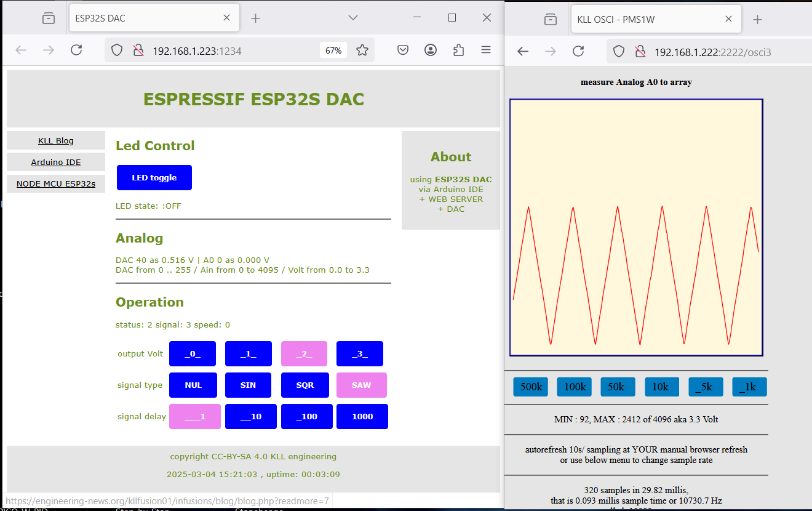The height and width of the screenshot is (511, 812).
Task: Open the KLL Blog link
Action: click(x=56, y=140)
